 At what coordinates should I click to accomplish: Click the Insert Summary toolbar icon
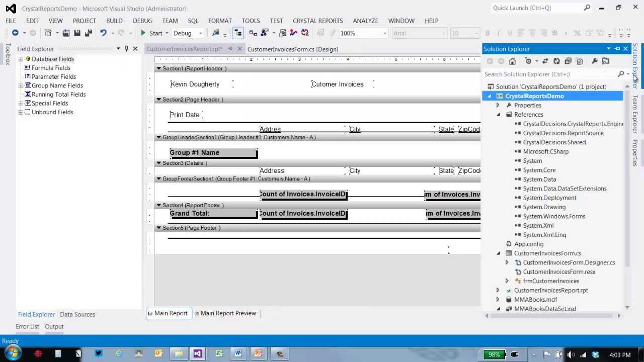click(305, 33)
